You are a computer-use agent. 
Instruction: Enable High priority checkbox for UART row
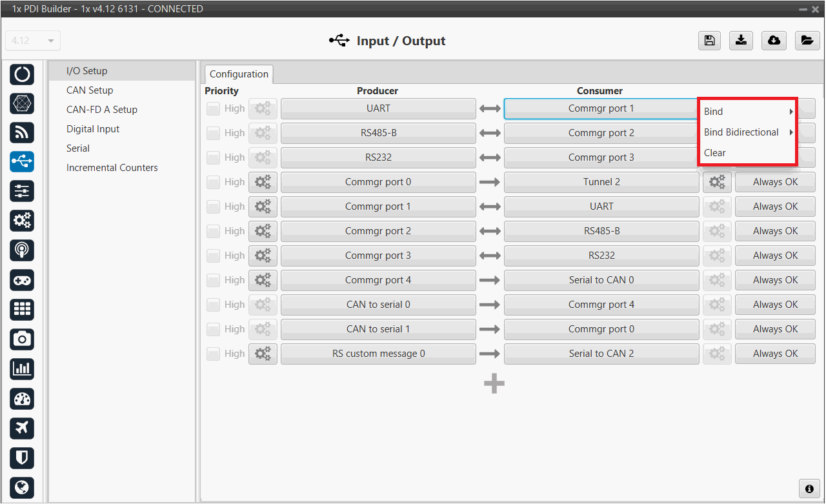click(213, 109)
